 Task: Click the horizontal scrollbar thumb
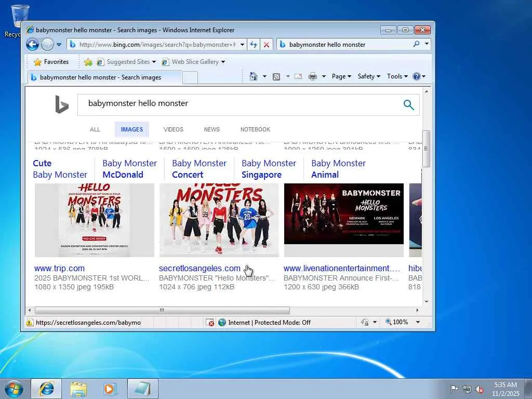pos(162,311)
